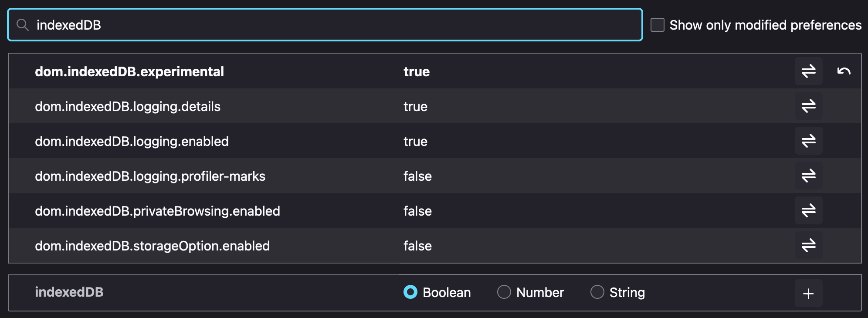This screenshot has width=868, height=318.
Task: Click the dom.indexedDB.privateBrowsing.enabled preference name
Action: pyautogui.click(x=157, y=211)
